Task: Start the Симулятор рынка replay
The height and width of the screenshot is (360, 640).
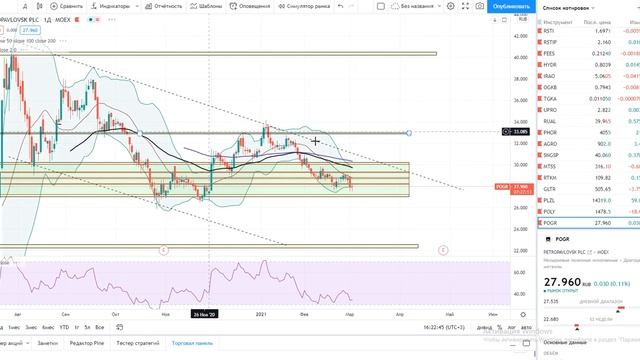Action: [304, 6]
